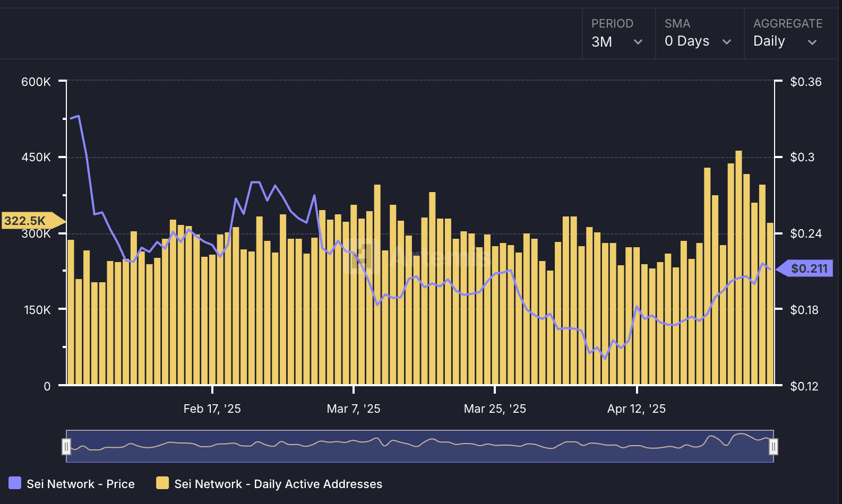Click the yellow Daily Active Addresses swatch

click(x=162, y=483)
